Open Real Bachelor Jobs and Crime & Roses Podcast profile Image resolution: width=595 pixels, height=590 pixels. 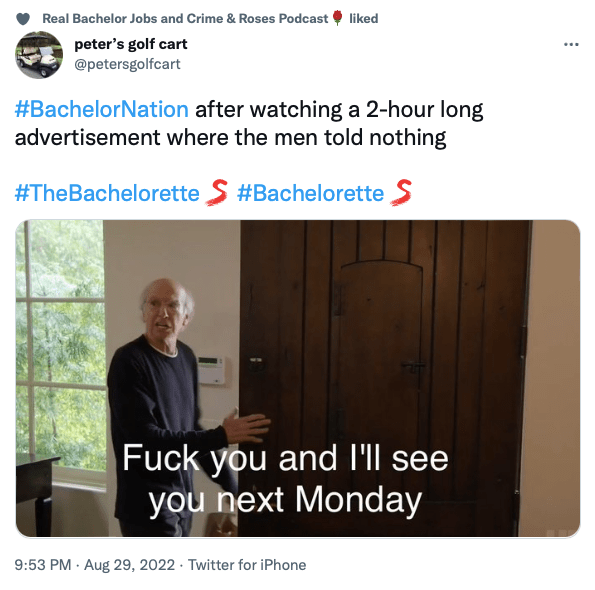[185, 19]
